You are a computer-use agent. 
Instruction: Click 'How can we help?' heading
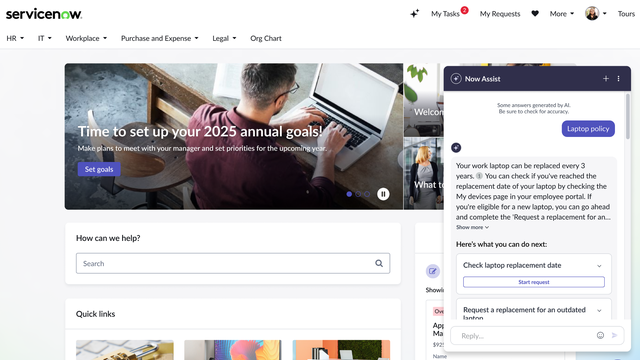[x=108, y=238]
